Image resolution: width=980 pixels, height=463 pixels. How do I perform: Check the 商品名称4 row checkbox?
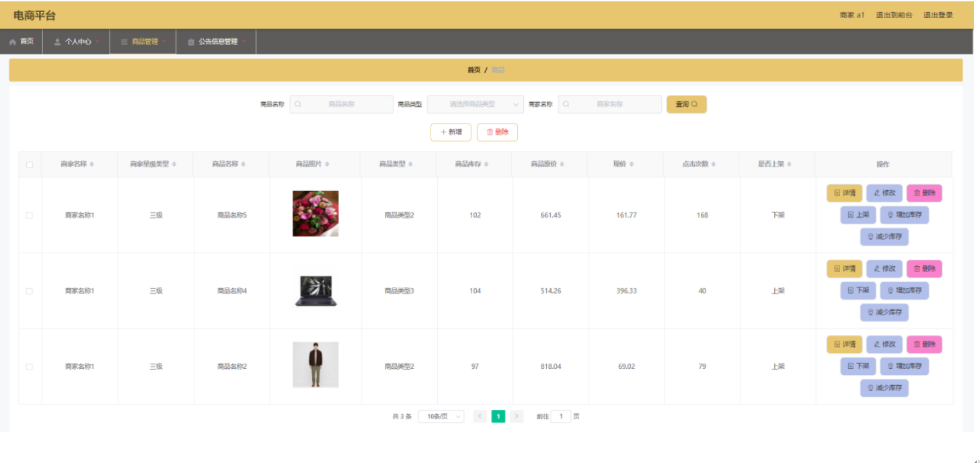[29, 291]
